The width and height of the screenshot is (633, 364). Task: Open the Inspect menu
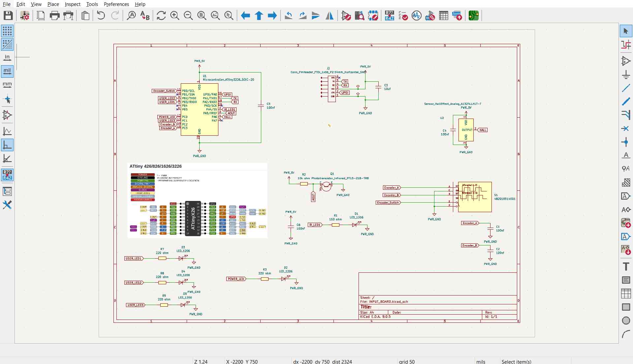pyautogui.click(x=72, y=4)
